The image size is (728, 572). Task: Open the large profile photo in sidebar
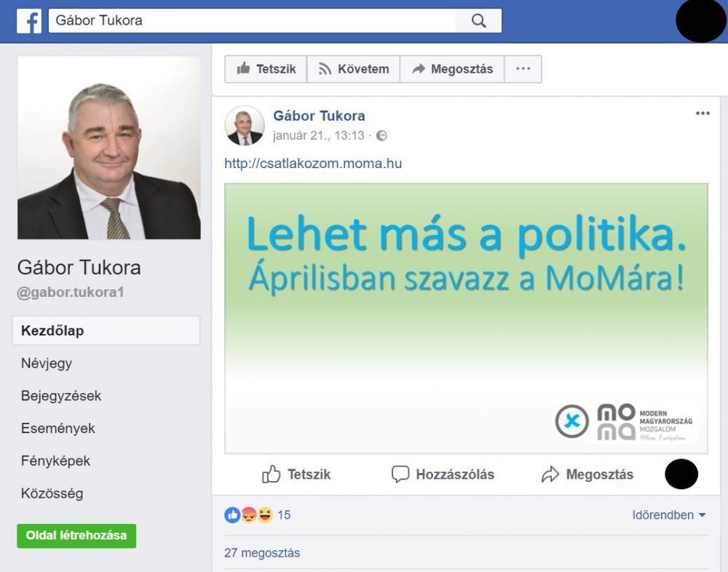coord(109,148)
